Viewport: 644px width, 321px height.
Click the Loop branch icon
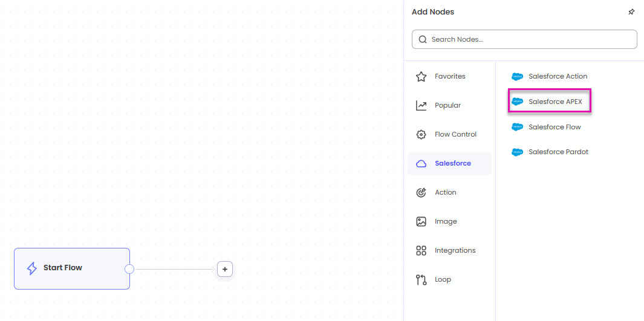421,279
